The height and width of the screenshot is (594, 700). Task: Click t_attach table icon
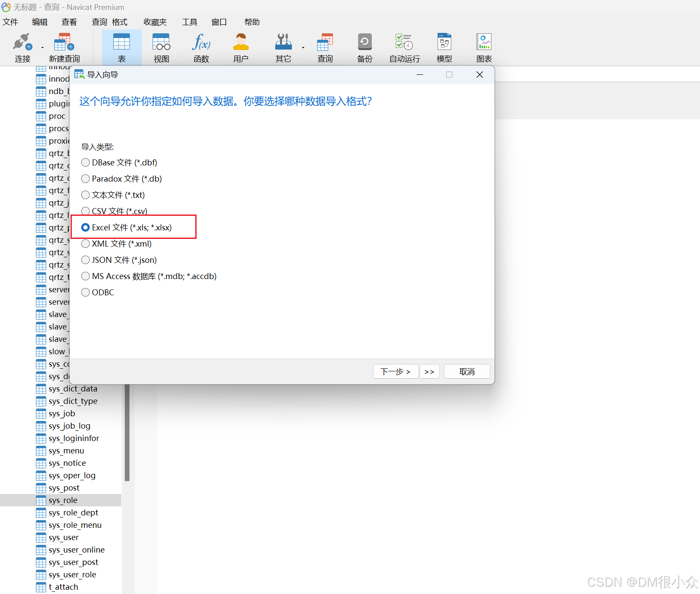click(x=41, y=588)
